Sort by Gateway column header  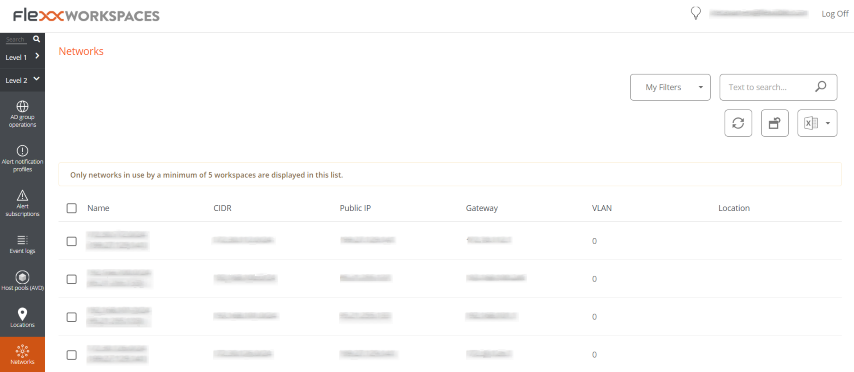click(481, 208)
